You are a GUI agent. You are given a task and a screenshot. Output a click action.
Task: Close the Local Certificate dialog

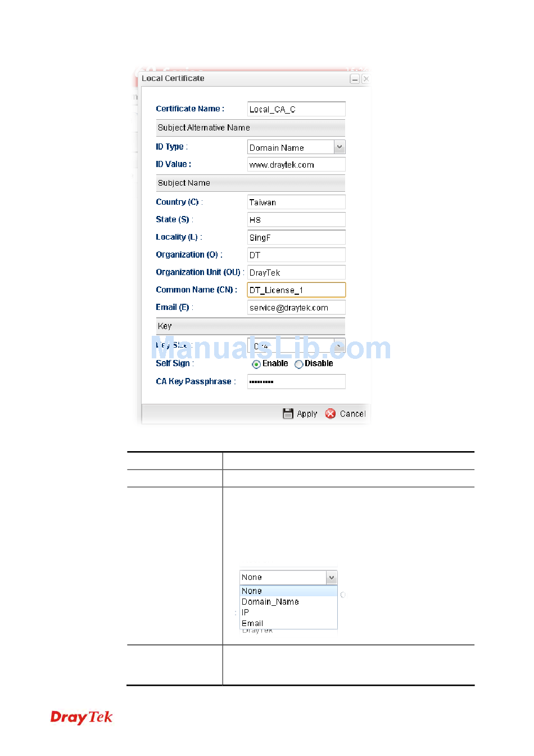(365, 79)
